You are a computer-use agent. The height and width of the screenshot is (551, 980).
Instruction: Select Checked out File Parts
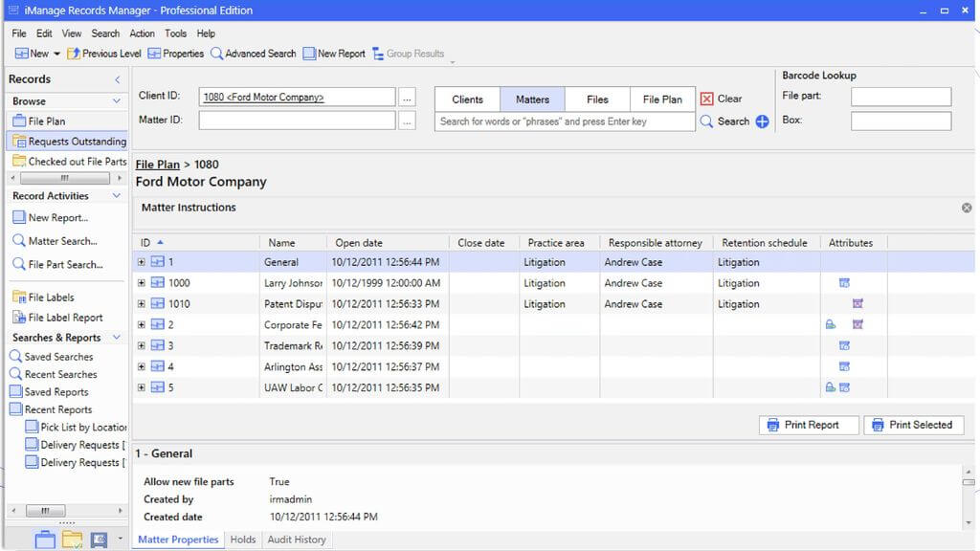[x=69, y=161]
